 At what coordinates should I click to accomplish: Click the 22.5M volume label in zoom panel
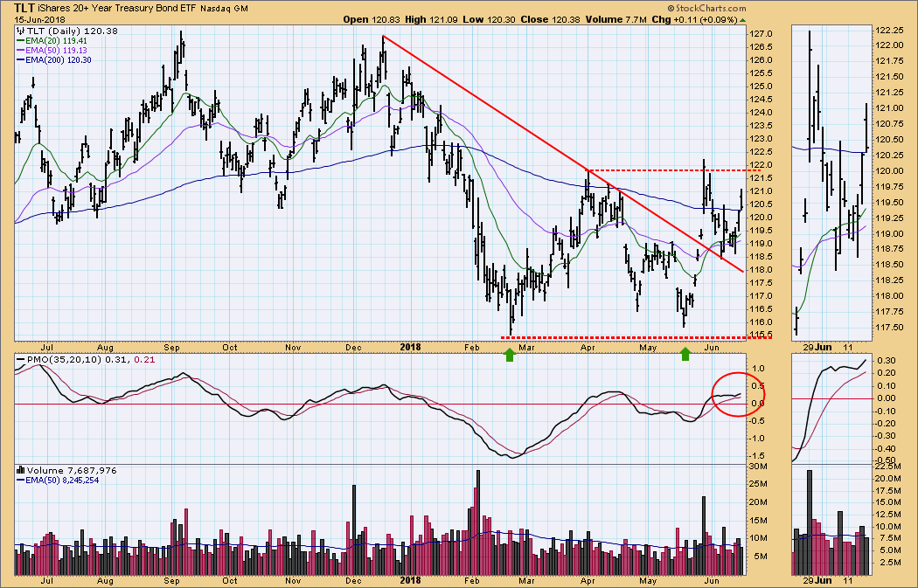pyautogui.click(x=889, y=467)
